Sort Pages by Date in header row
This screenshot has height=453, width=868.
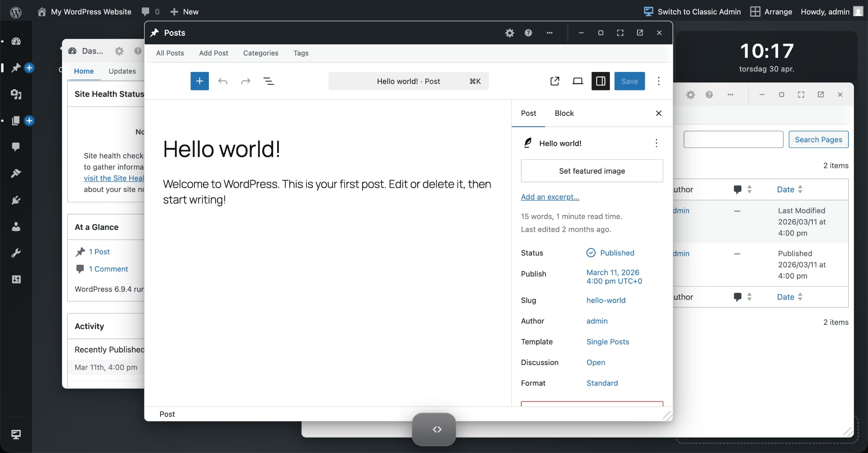tap(789, 190)
